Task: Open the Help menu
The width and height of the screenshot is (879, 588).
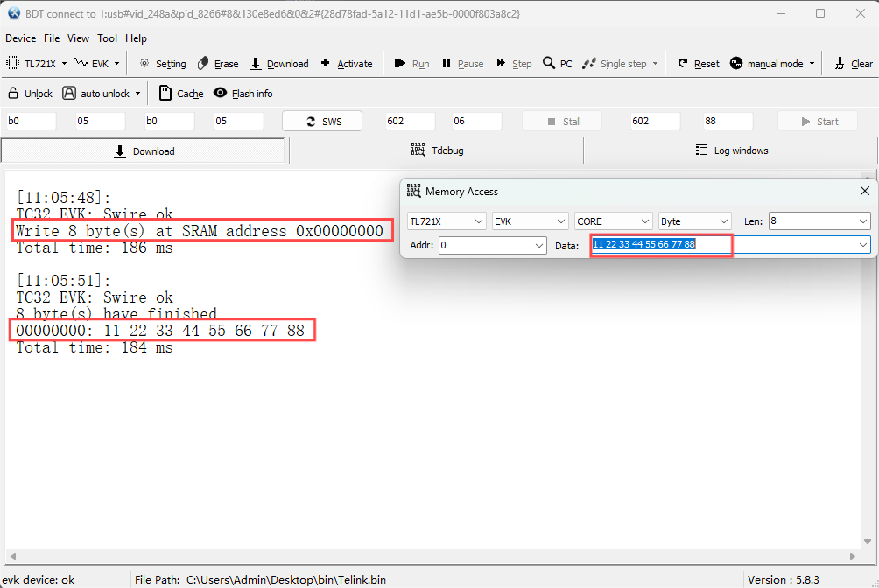Action: pos(137,38)
